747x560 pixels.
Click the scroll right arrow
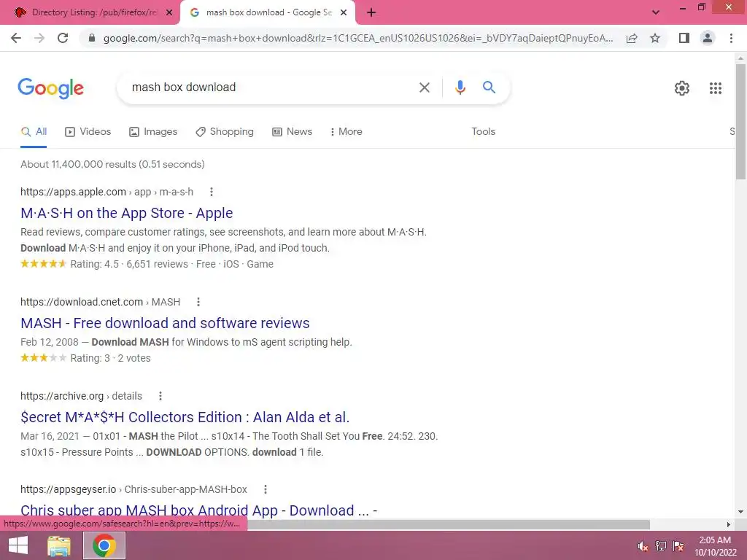tap(729, 524)
